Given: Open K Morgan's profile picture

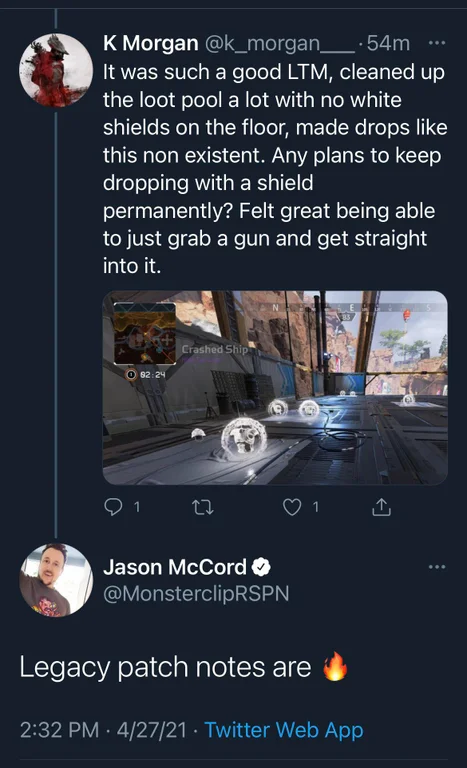Looking at the screenshot, I should pos(56,70).
